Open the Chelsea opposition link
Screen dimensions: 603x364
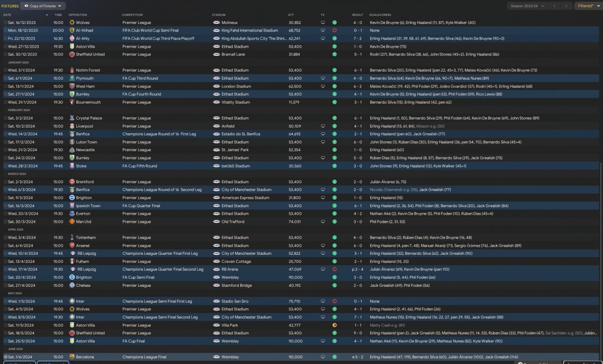tap(83, 285)
